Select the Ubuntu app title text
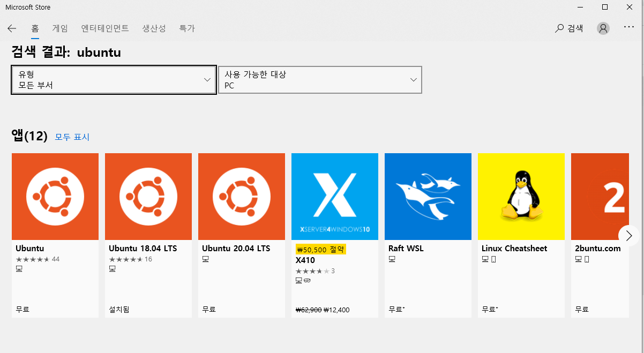644x353 pixels. click(30, 249)
